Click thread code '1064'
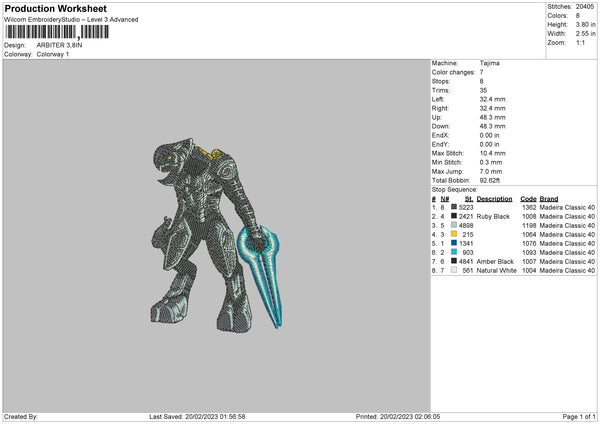This screenshot has width=600, height=424. pos(529,235)
